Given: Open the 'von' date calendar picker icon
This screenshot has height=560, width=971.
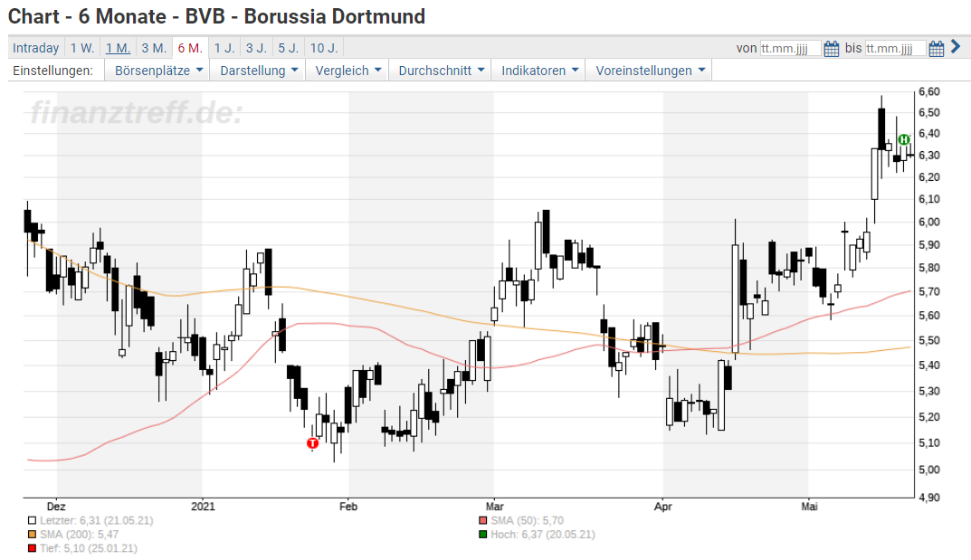Looking at the screenshot, I should click(831, 48).
